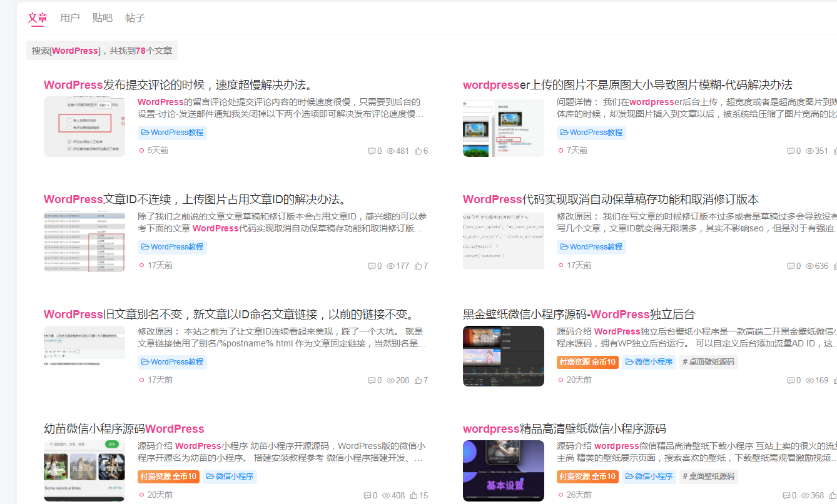Click views eye icon showing 636
The height and width of the screenshot is (504, 837).
[809, 266]
